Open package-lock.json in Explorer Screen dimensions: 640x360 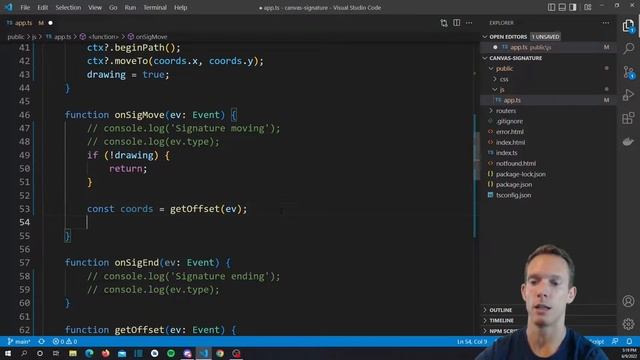pyautogui.click(x=520, y=174)
